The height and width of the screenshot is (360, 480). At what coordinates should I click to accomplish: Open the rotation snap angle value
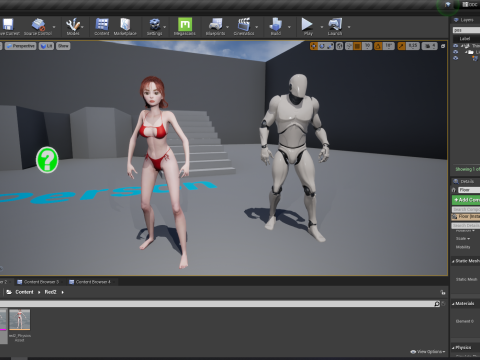click(389, 46)
